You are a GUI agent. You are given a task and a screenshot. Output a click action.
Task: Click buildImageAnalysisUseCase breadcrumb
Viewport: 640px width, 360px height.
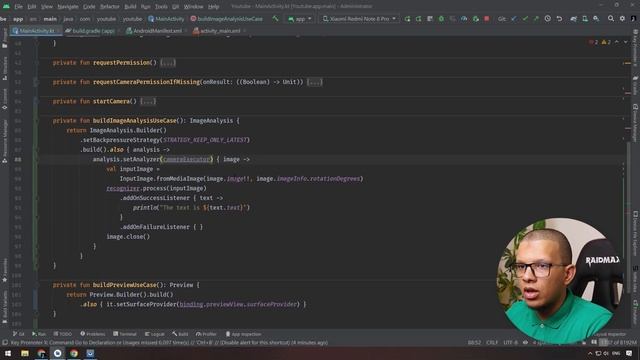(227, 19)
